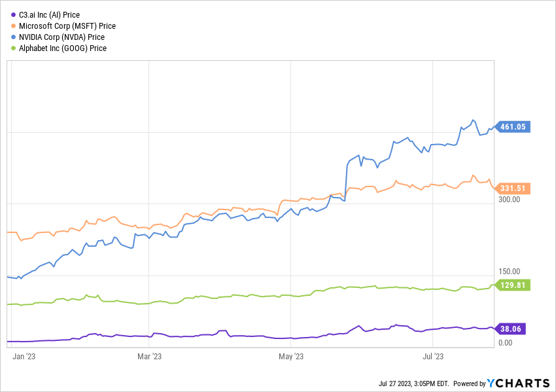Select the Microsoft Corp (MSFT) Price legend label
The height and width of the screenshot is (392, 556).
click(67, 26)
